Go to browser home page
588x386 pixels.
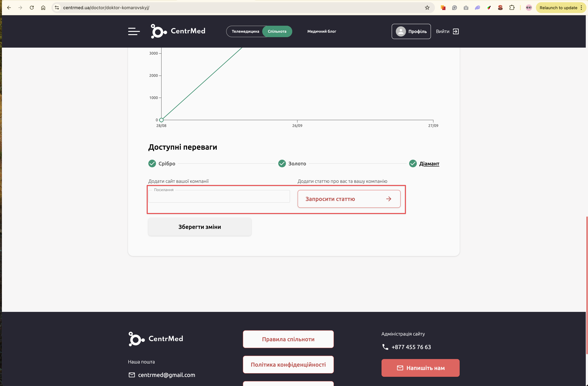click(43, 8)
